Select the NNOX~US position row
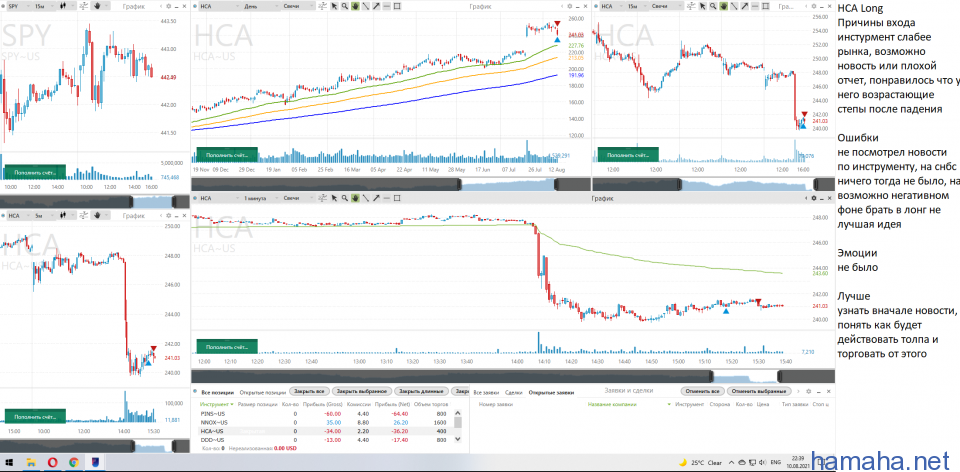Image resolution: width=960 pixels, height=472 pixels. (x=326, y=422)
